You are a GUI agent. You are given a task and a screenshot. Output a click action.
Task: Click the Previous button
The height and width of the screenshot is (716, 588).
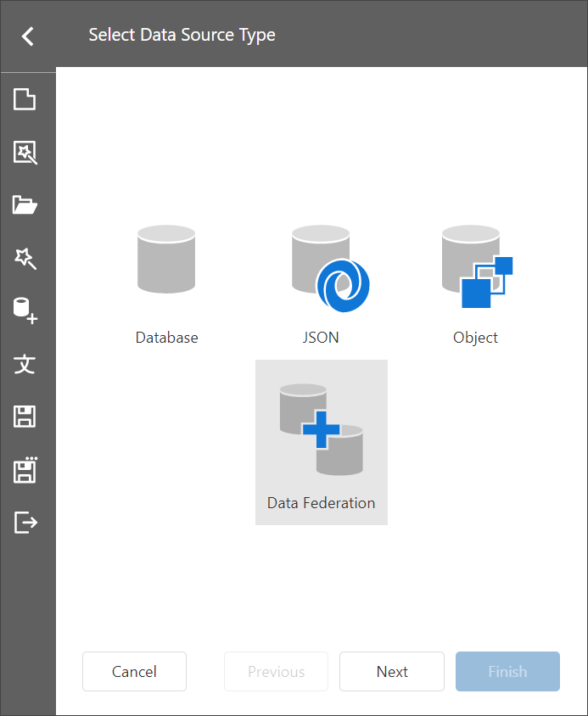276,672
